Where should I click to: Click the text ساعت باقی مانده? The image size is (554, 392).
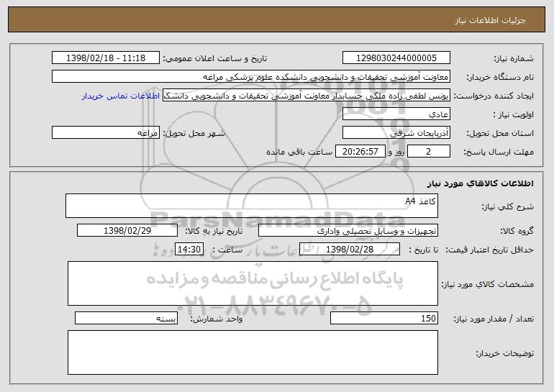(x=299, y=152)
